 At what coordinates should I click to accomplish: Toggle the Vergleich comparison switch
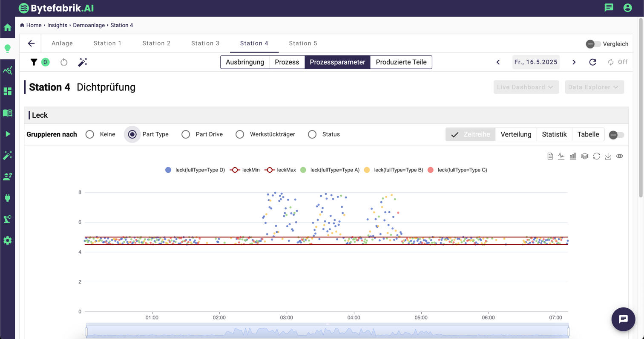click(593, 44)
